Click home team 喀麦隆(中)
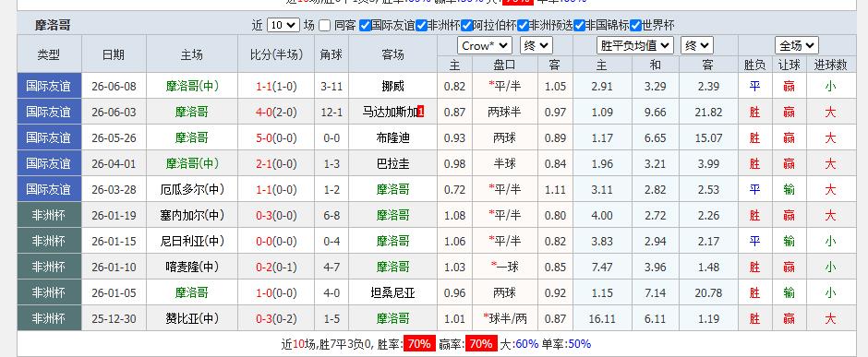868x357 pixels. pos(192,267)
